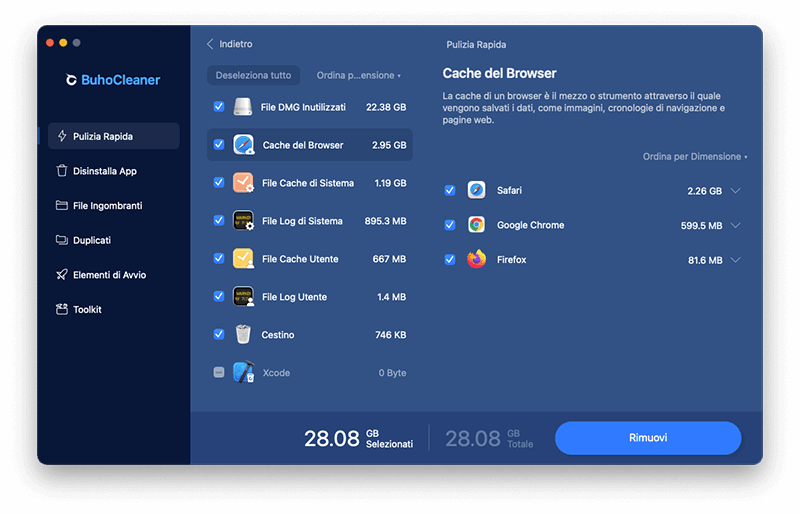
Task: Click the 28.08 GB Selezionati total
Action: (359, 438)
